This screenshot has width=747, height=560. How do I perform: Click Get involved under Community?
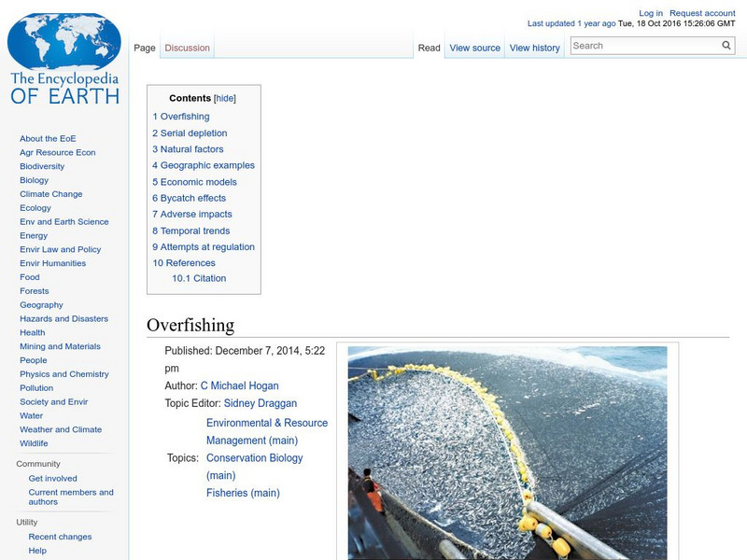point(52,478)
